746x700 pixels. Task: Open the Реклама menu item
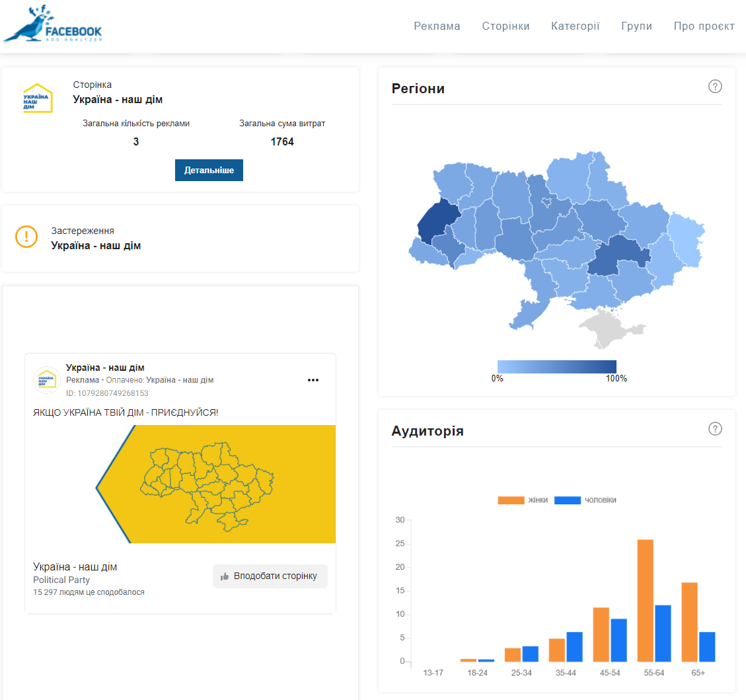click(437, 26)
